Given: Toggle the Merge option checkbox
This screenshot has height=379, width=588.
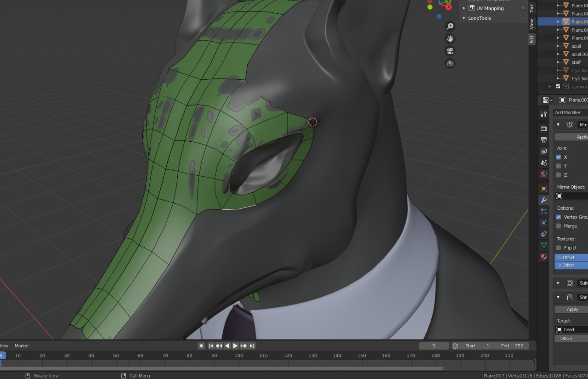Looking at the screenshot, I should coord(559,226).
